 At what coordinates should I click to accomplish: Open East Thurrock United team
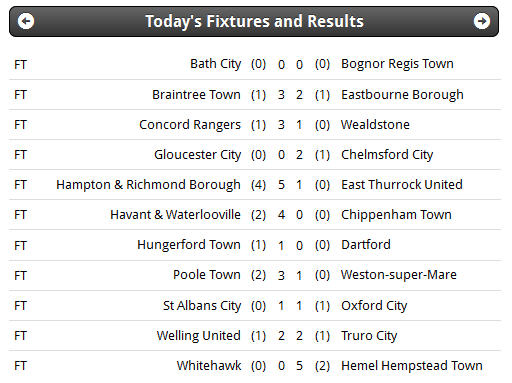[x=402, y=185]
